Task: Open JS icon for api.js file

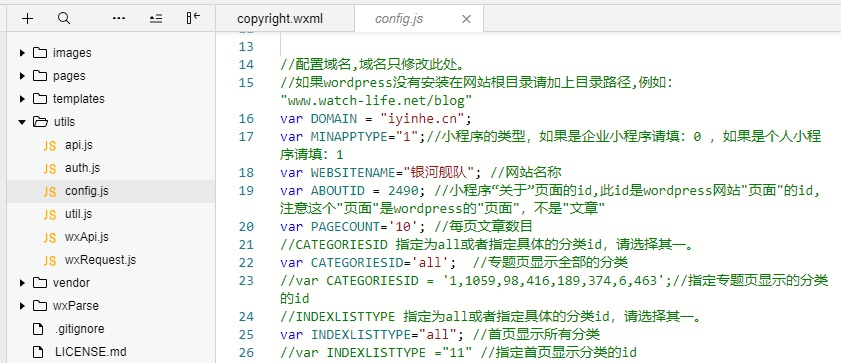Action: point(50,145)
